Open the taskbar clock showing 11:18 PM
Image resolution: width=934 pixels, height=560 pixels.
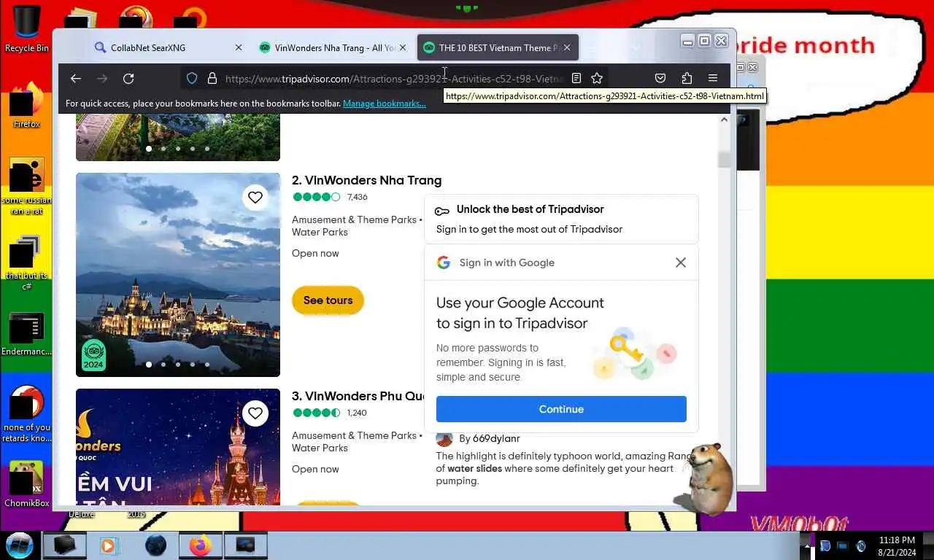pos(897,546)
